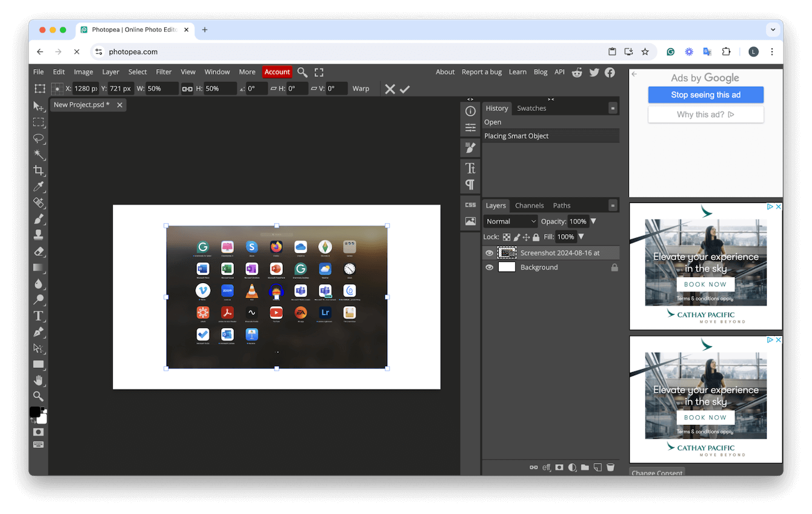The image size is (812, 514).
Task: Select the Crop tool
Action: (39, 170)
